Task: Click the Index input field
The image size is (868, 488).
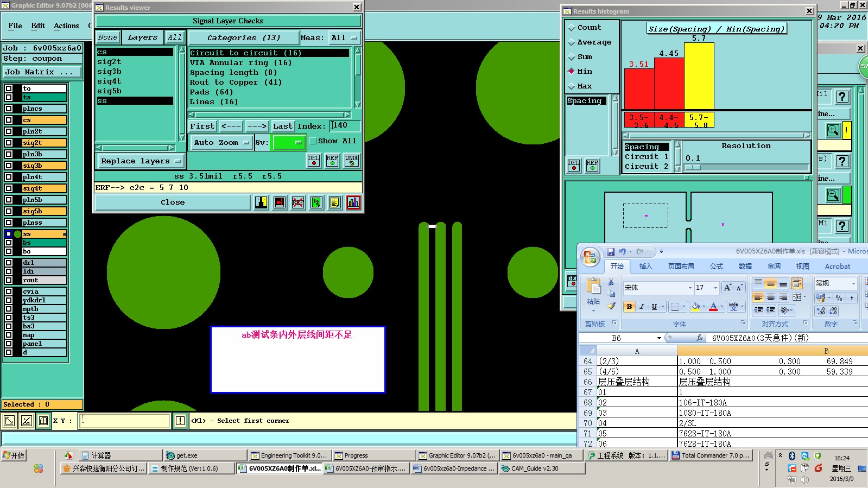Action: [345, 126]
